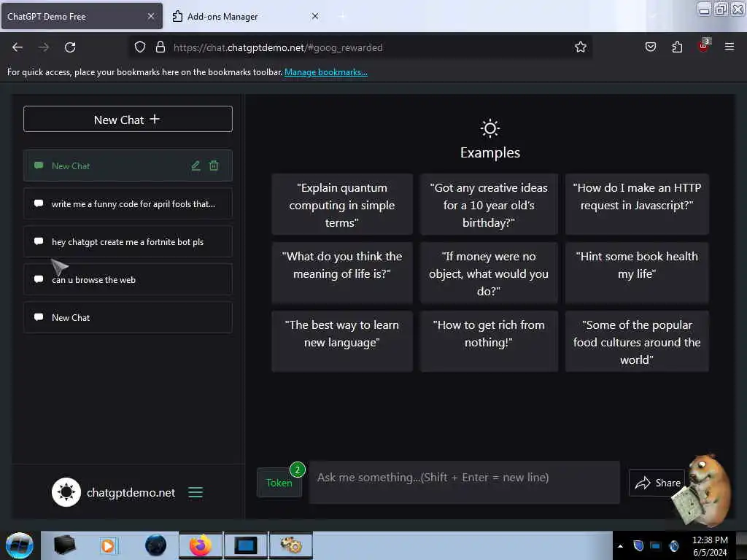Click the Token button
Image resolution: width=747 pixels, height=560 pixels.
[279, 483]
